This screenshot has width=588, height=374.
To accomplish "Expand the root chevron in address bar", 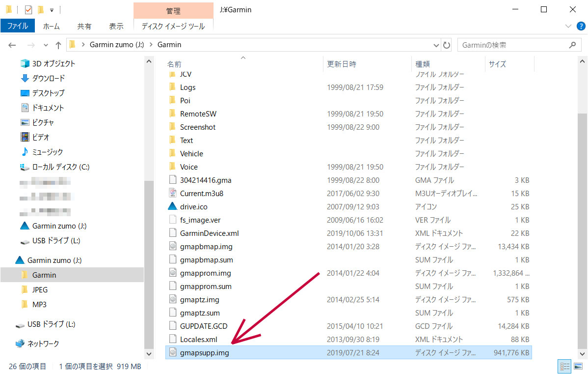I will 83,45.
